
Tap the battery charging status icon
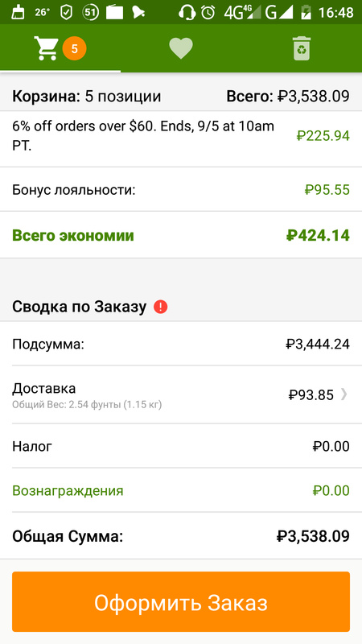click(306, 12)
